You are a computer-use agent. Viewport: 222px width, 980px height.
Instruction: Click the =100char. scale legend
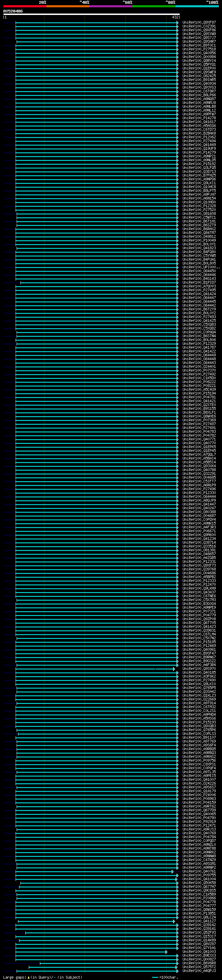(x=165, y=977)
